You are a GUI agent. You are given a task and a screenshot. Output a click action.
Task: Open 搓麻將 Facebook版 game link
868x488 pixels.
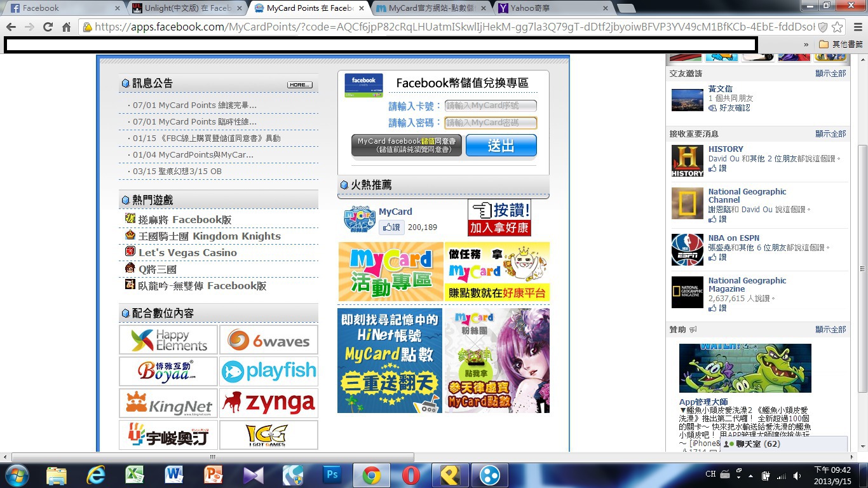(185, 220)
